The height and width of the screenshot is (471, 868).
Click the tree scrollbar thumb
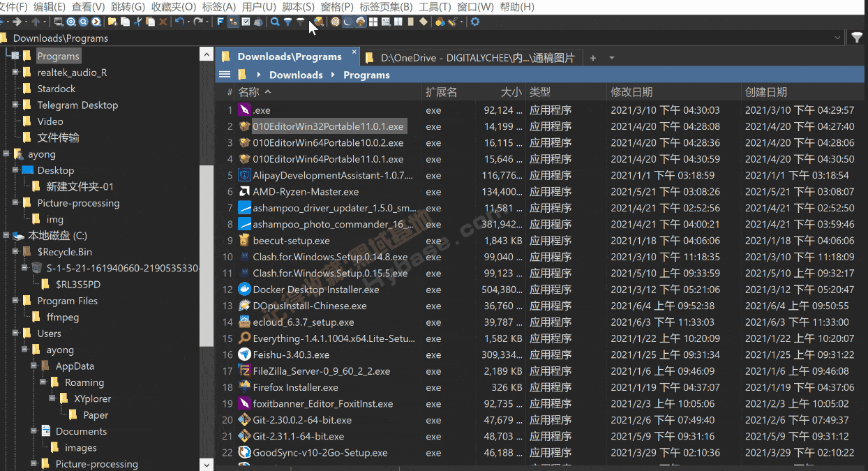pyautogui.click(x=206, y=255)
